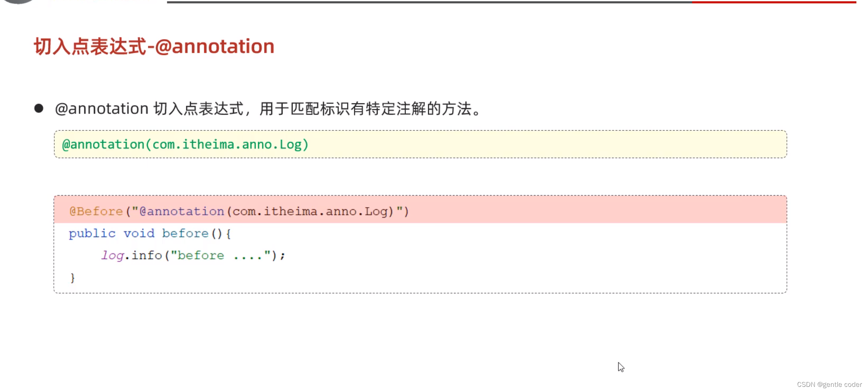Click the italic purple 'log' identifier
This screenshot has width=868, height=392.
click(x=113, y=256)
